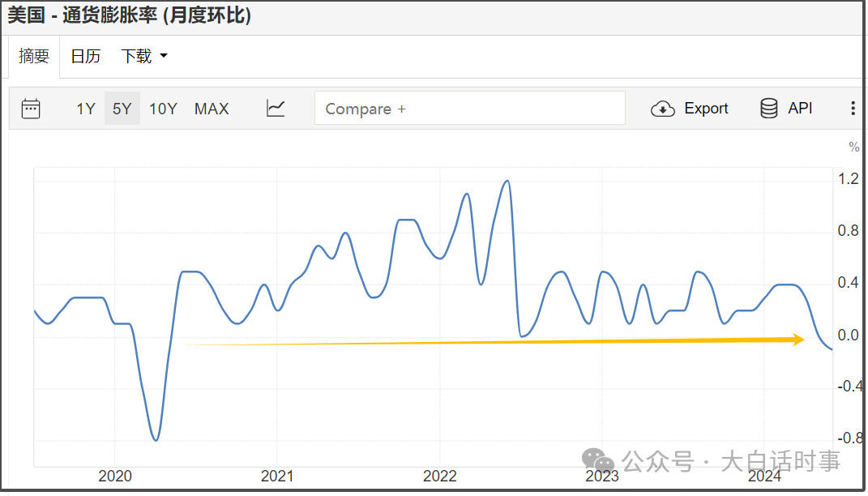The width and height of the screenshot is (868, 496).
Task: Click the database icon beside API
Action: (x=768, y=109)
